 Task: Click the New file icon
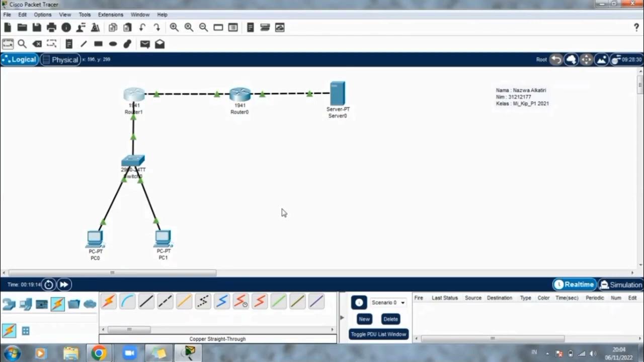click(8, 27)
